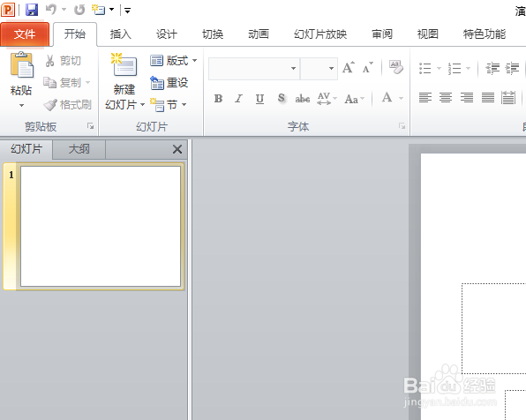Switch to the 开始 ribbon tab
This screenshot has width=526, height=420.
click(75, 34)
